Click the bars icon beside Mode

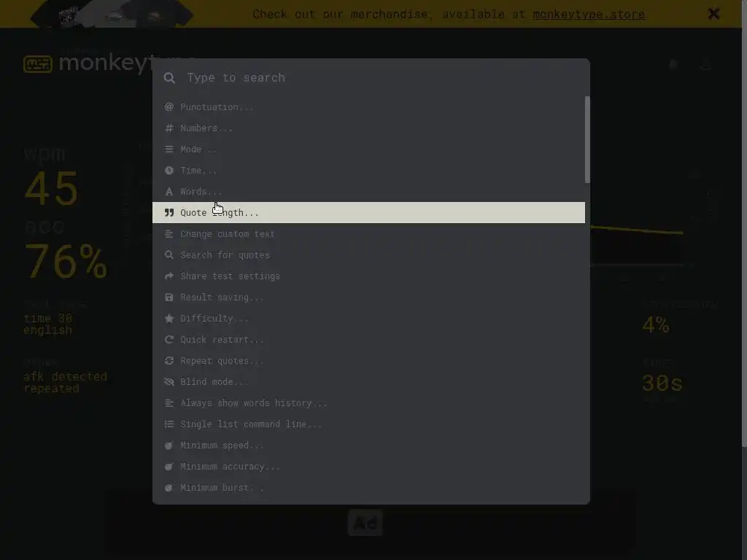coord(169,149)
